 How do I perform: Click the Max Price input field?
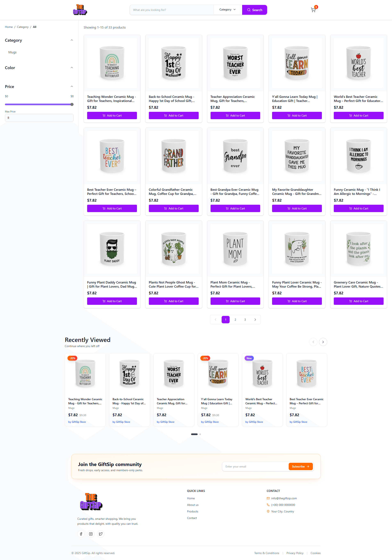click(39, 118)
